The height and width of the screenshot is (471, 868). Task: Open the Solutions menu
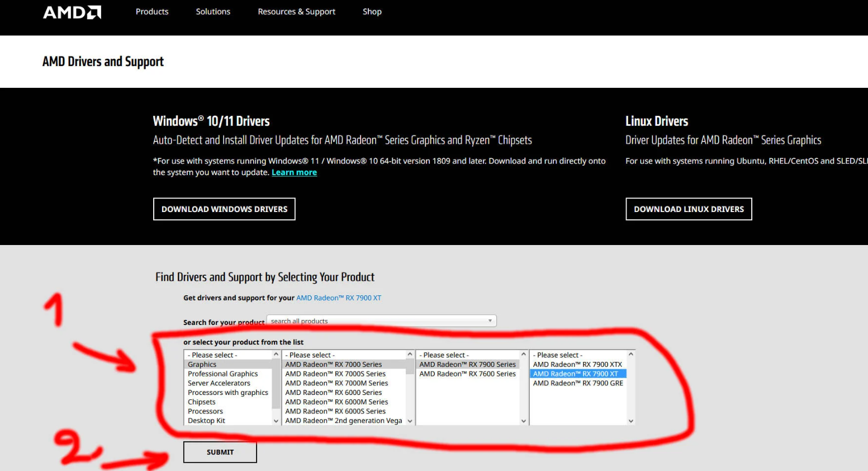pyautogui.click(x=213, y=12)
